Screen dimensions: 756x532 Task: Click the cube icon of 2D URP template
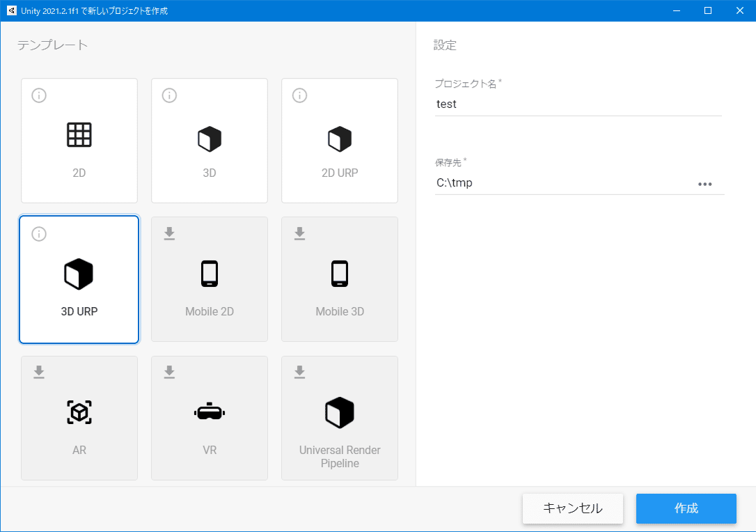340,139
